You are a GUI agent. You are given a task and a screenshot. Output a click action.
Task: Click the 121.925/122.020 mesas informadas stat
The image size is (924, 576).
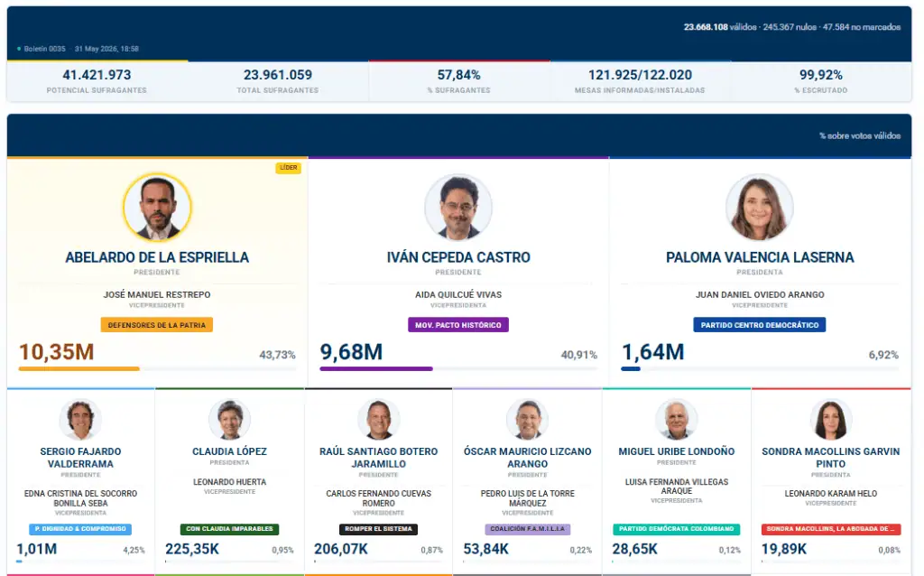pos(640,80)
